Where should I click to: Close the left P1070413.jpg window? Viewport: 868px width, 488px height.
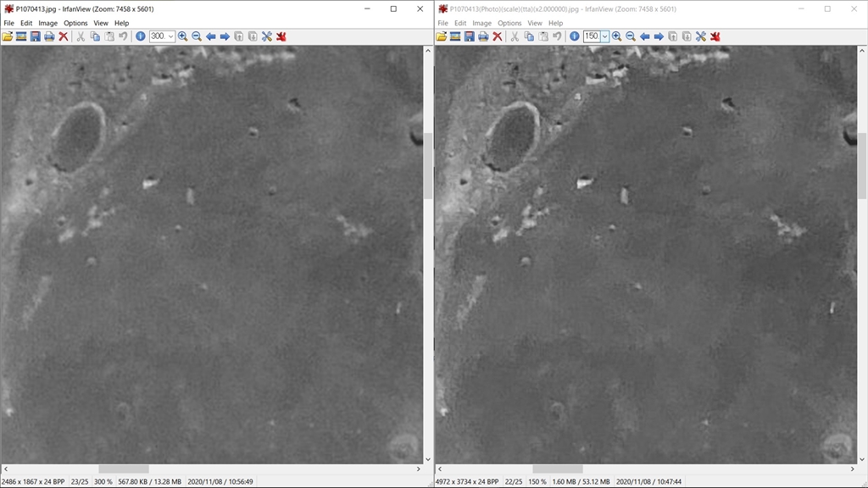pos(420,8)
